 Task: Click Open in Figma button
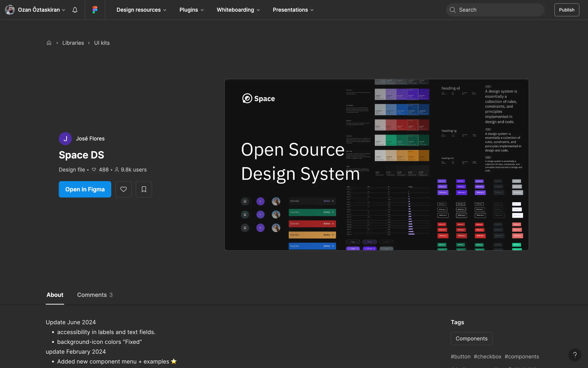tap(85, 189)
